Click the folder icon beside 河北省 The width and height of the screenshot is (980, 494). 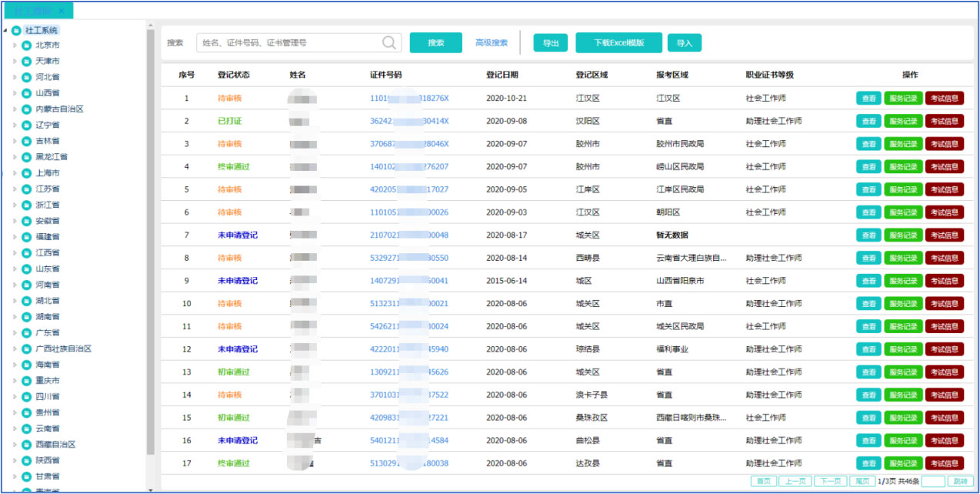coord(27,77)
